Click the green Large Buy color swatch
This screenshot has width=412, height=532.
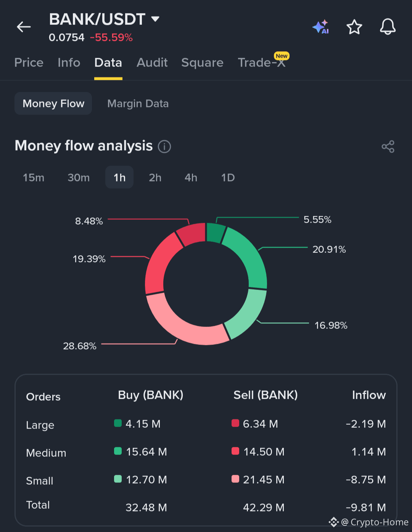pyautogui.click(x=118, y=423)
